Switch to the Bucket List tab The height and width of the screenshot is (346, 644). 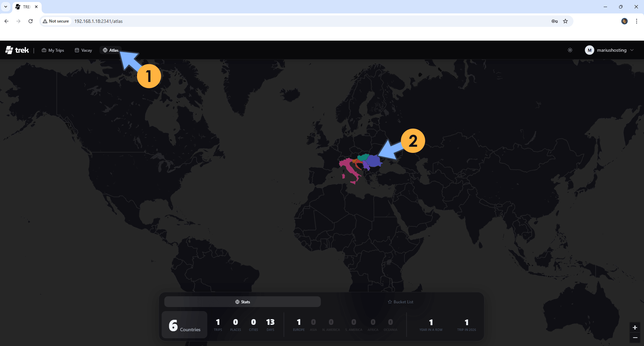point(400,302)
